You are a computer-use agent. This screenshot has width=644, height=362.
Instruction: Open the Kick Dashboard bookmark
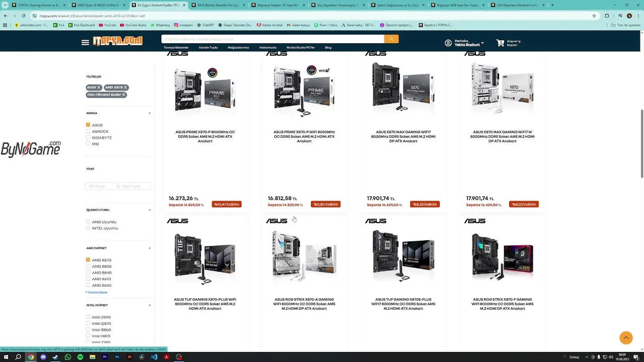(82, 25)
